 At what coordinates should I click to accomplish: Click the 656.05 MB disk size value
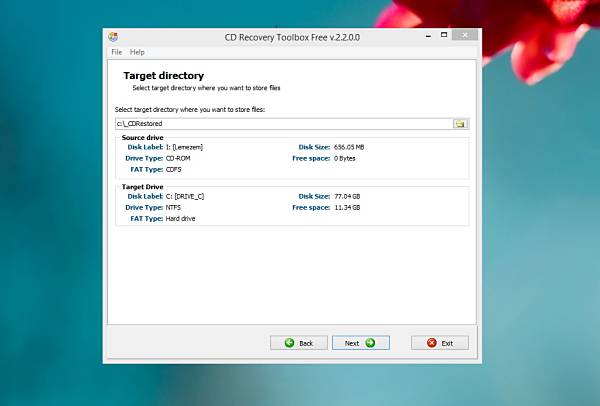[349, 147]
